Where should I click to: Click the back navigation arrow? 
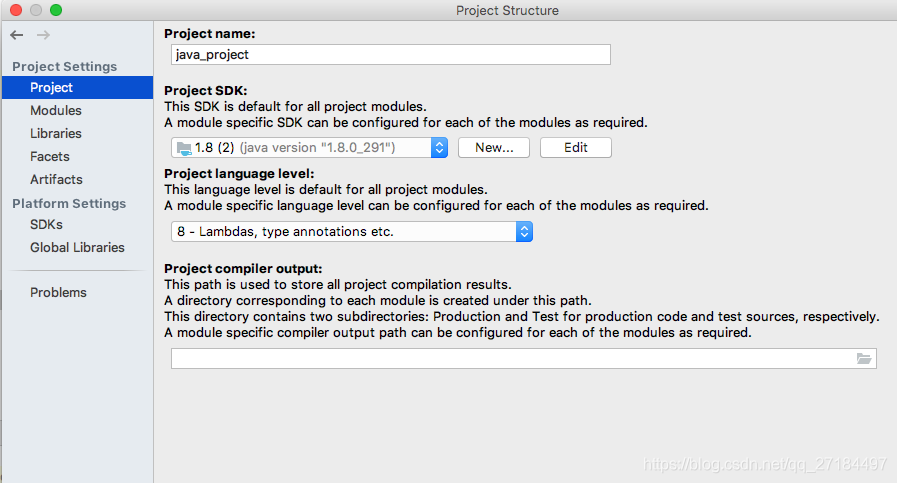coord(16,35)
